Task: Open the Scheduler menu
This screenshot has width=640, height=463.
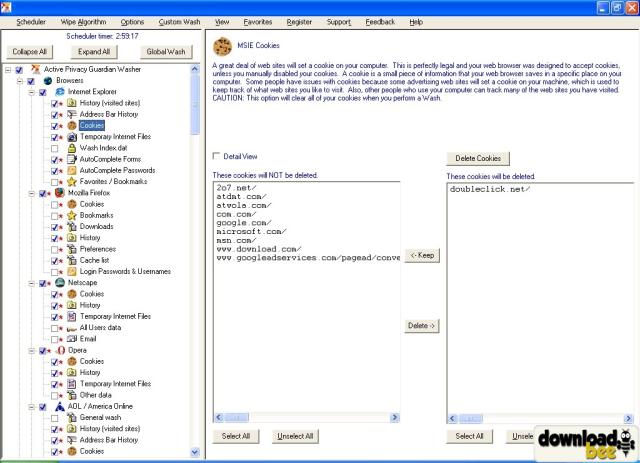Action: click(31, 22)
